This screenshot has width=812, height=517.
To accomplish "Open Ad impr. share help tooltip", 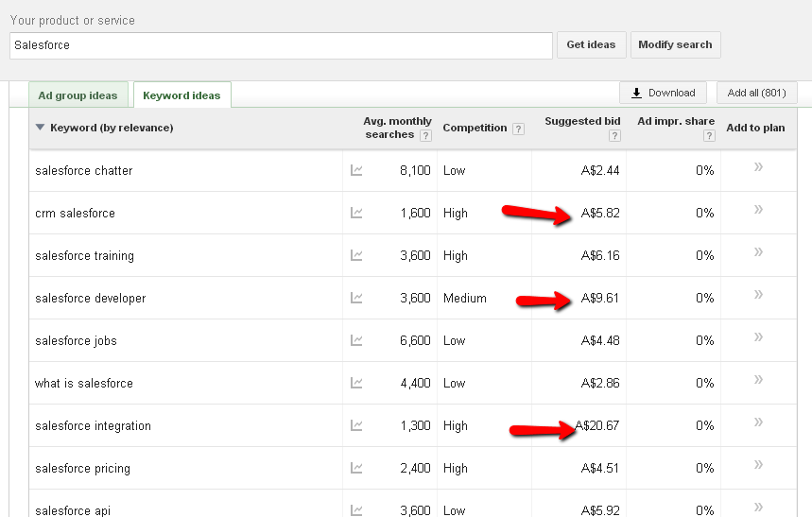I will point(709,136).
